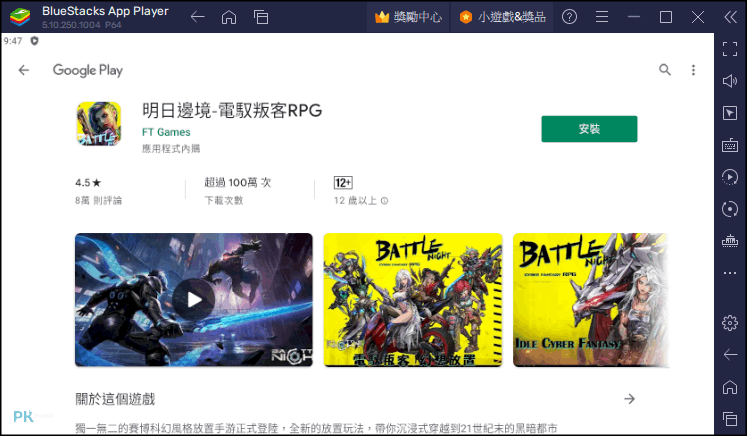Play the game trailer video
This screenshot has height=436, width=747.
(x=193, y=300)
